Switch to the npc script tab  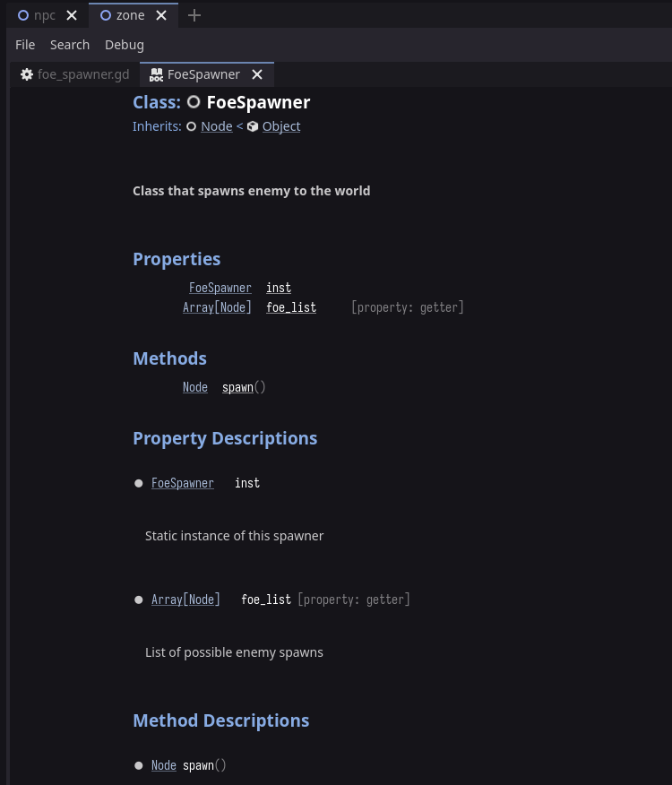coord(44,15)
